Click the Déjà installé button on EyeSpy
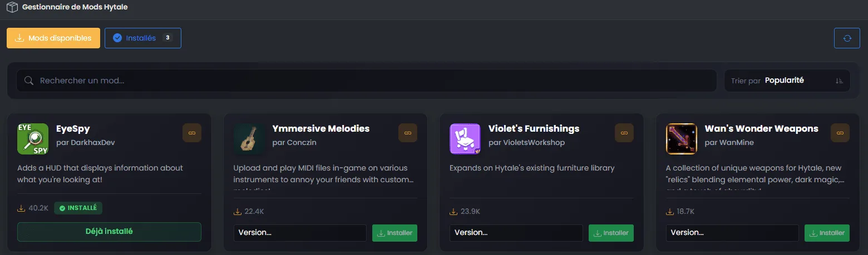Viewport: 868px width, 255px height. coord(109,232)
